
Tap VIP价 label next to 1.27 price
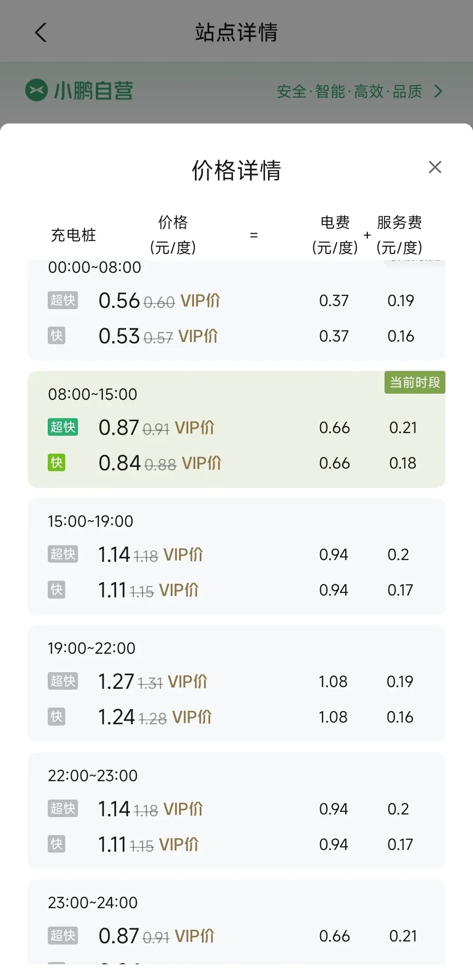[x=187, y=681]
